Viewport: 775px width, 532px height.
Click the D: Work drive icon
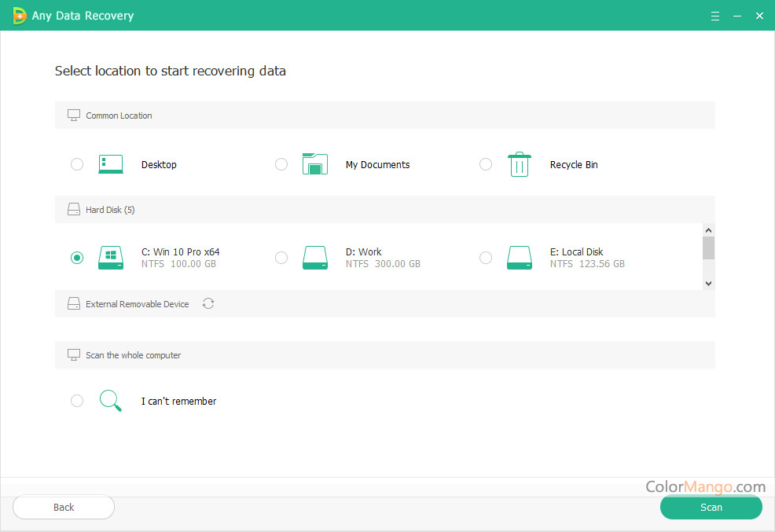[x=315, y=258]
